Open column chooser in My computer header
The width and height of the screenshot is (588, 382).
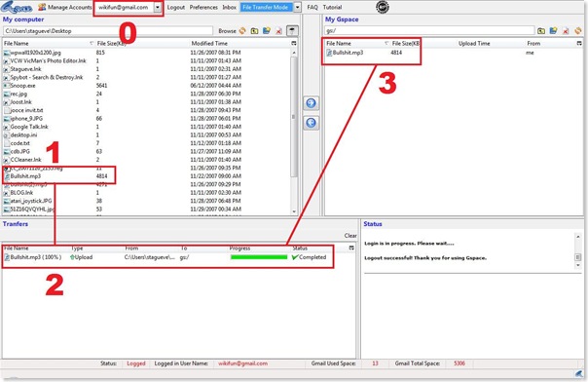point(294,44)
